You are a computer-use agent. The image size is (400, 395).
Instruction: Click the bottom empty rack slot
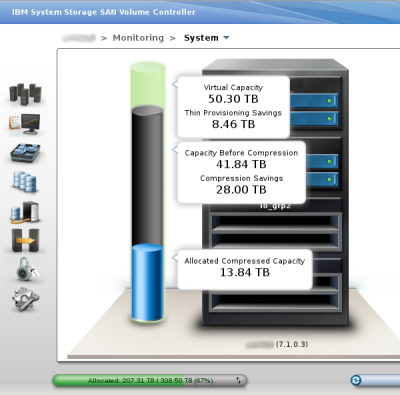point(275,302)
